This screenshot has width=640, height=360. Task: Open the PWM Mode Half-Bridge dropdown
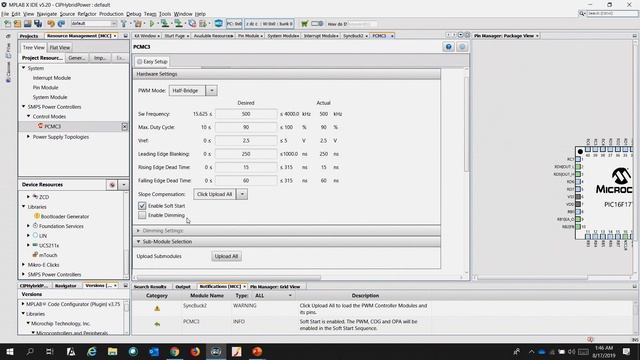212,91
